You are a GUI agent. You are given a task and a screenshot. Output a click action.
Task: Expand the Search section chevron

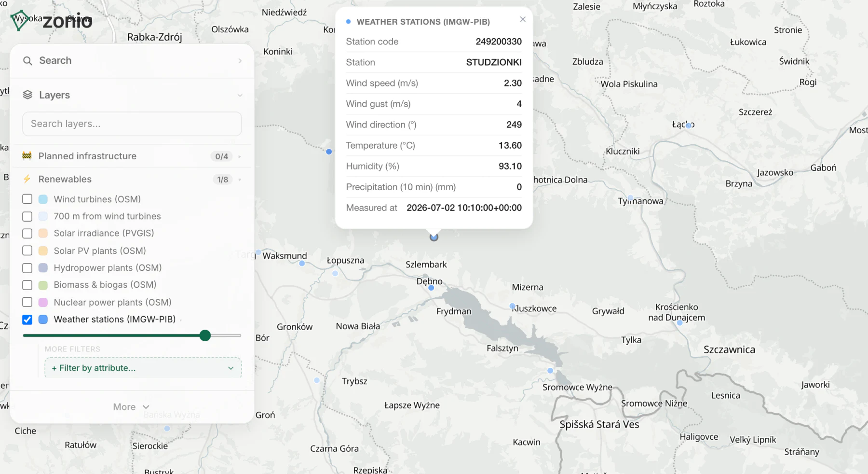click(x=240, y=61)
